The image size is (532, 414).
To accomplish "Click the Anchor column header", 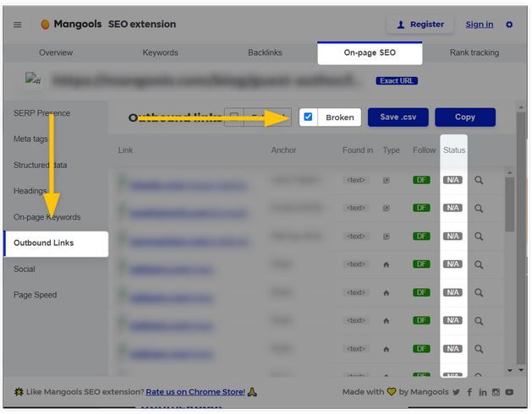I will click(283, 150).
